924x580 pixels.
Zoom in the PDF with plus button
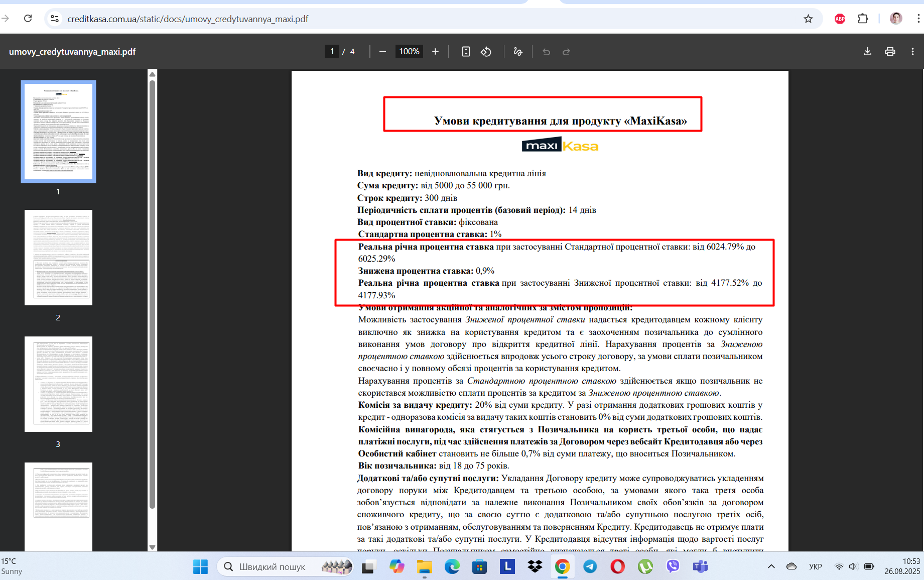pyautogui.click(x=435, y=51)
